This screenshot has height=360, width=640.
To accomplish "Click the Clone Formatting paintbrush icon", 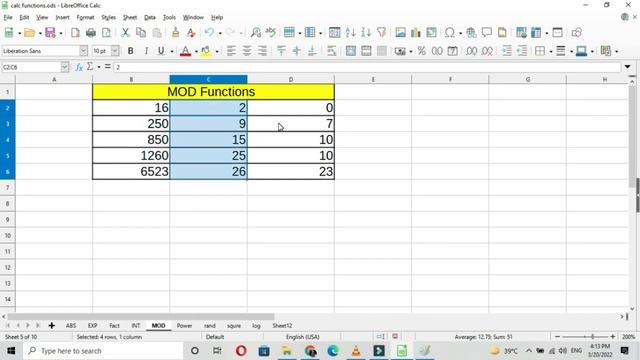I will [176, 33].
